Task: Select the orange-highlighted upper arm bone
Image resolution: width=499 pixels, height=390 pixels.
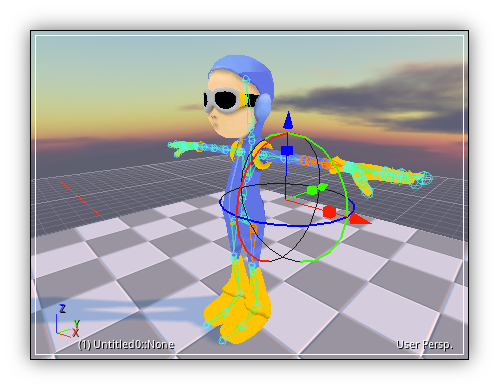Action: point(315,162)
